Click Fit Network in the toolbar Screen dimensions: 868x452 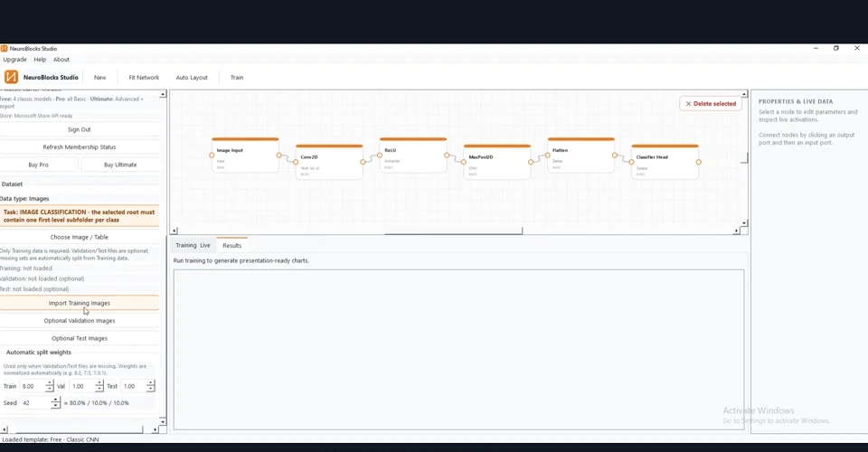pos(144,78)
